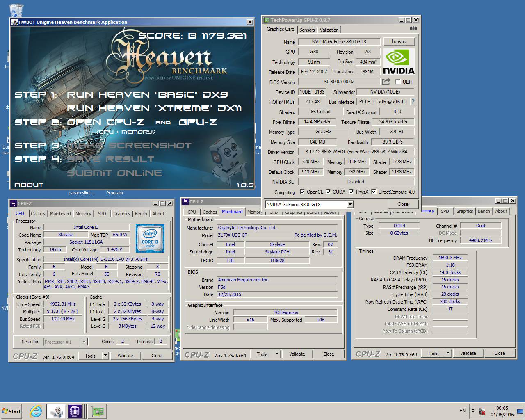The image size is (525, 420).
Task: Click the HWBOT Heaven window title icon
Action: click(14, 22)
